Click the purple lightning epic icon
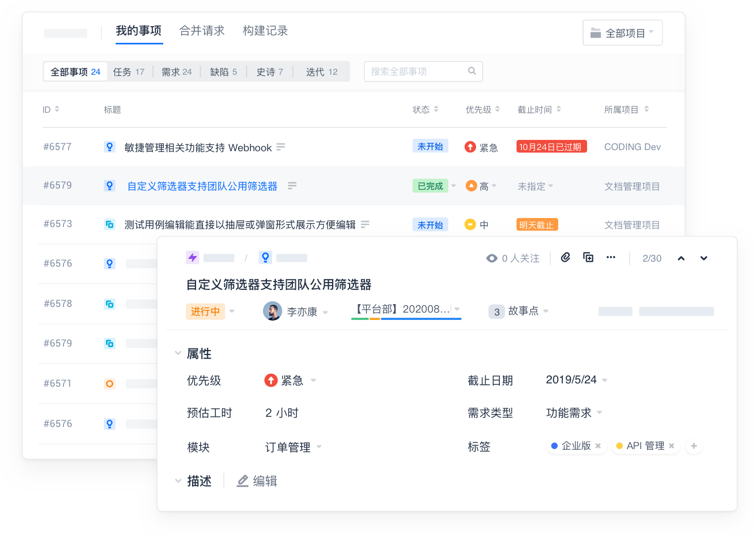The width and height of the screenshot is (756, 538). (x=193, y=258)
